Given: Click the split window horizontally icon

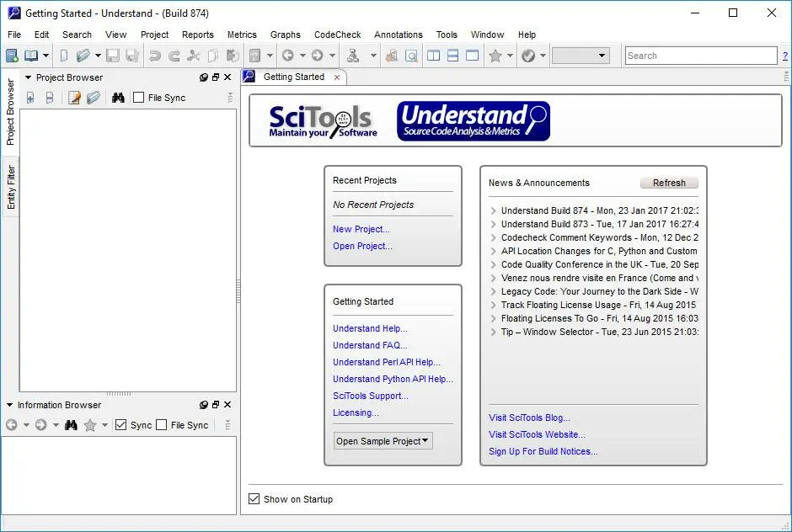Looking at the screenshot, I should (453, 56).
